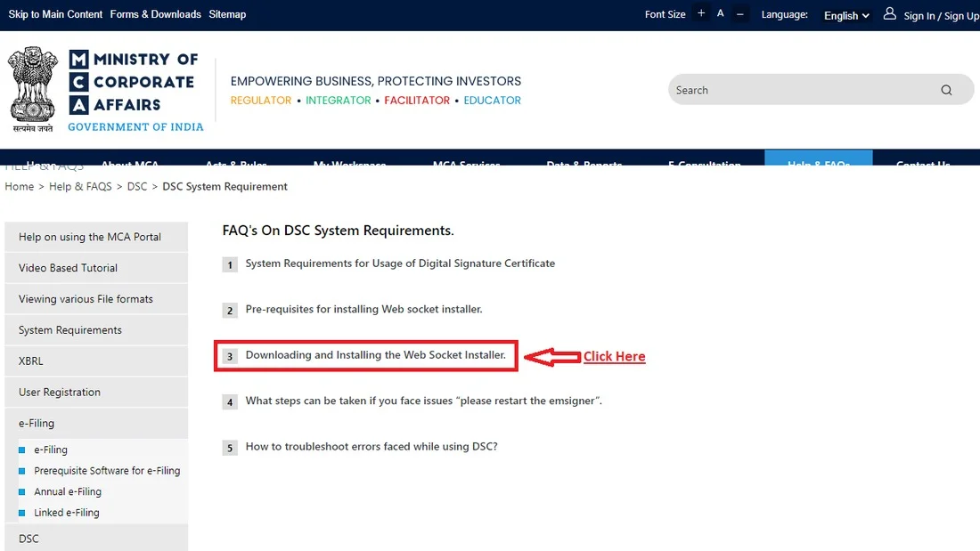This screenshot has height=551, width=980.
Task: Select Prerequisite Software for e-Filing
Action: coord(107,470)
